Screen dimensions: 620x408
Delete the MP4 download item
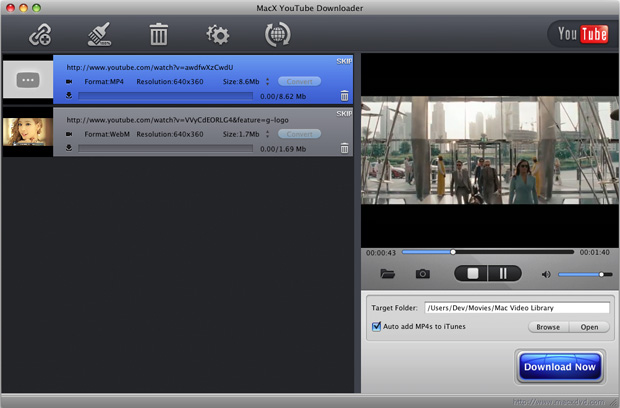click(x=345, y=96)
